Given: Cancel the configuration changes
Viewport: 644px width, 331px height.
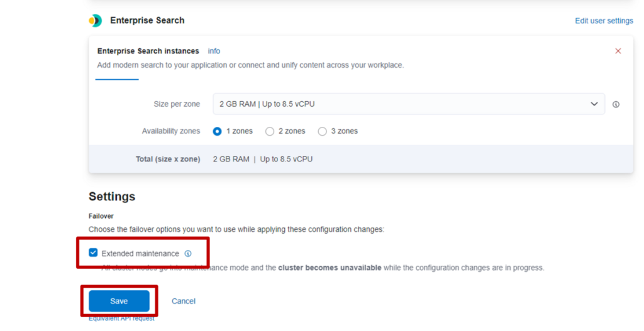Looking at the screenshot, I should tap(184, 301).
